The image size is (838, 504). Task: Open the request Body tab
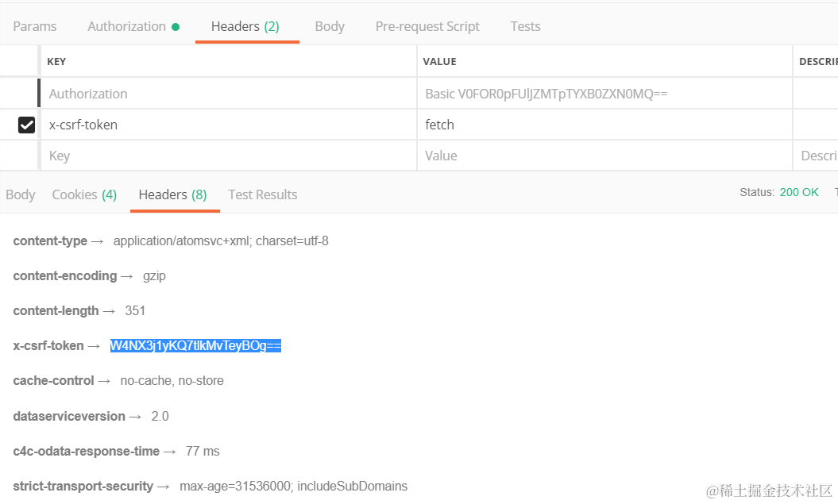330,26
